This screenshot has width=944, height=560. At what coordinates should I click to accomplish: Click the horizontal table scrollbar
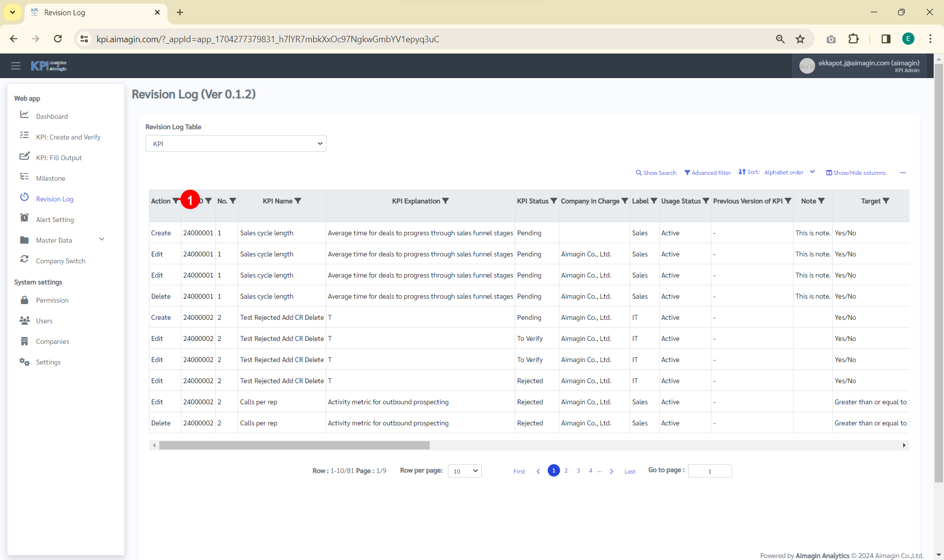(x=294, y=446)
